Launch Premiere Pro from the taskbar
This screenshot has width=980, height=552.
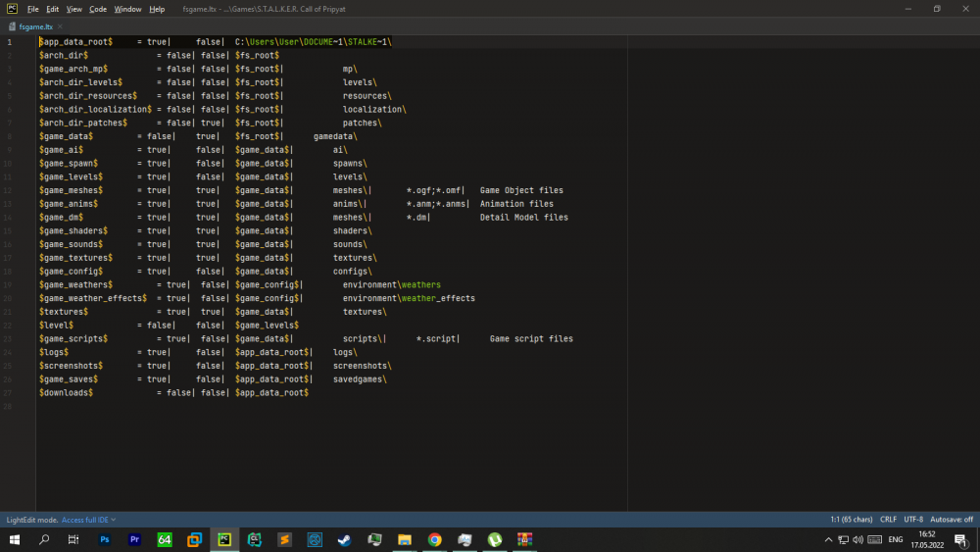[134, 540]
